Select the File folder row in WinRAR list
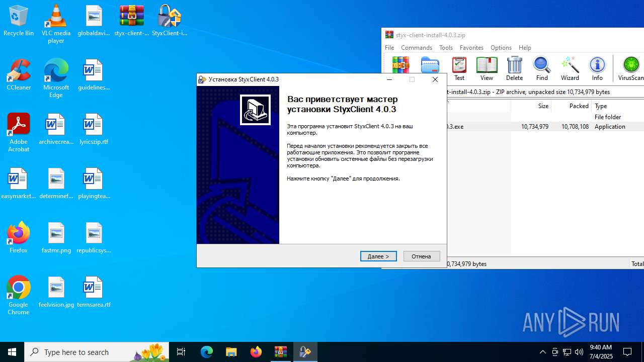The width and height of the screenshot is (644, 362). coord(545,117)
